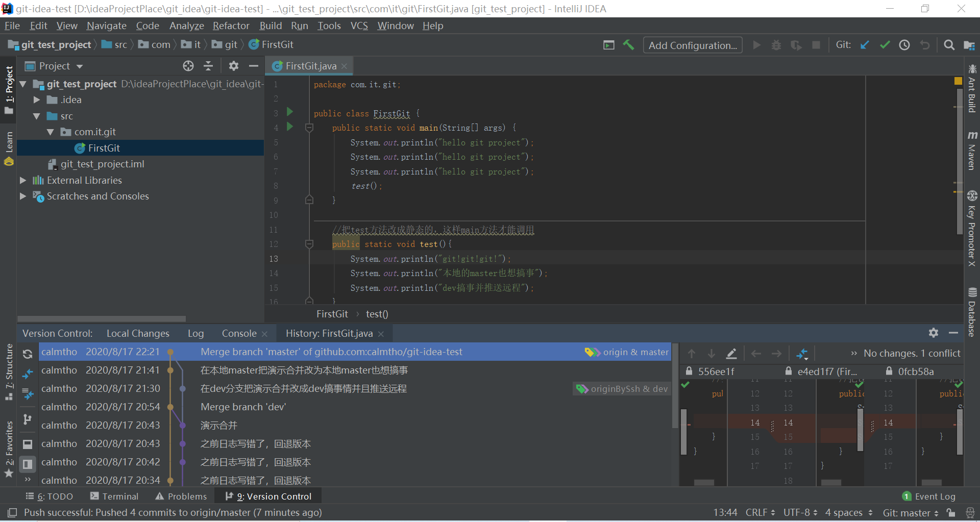
Task: Toggle the Structure tool window stripe button
Action: (x=9, y=372)
